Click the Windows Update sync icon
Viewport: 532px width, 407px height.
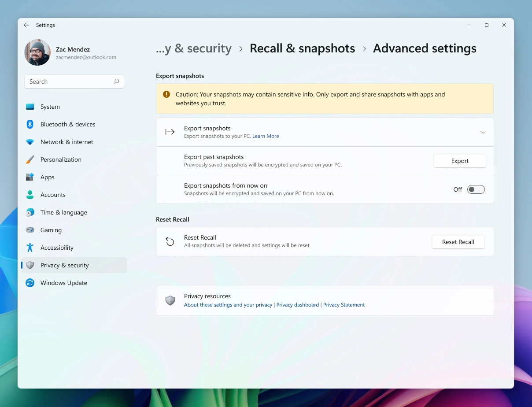tap(30, 283)
